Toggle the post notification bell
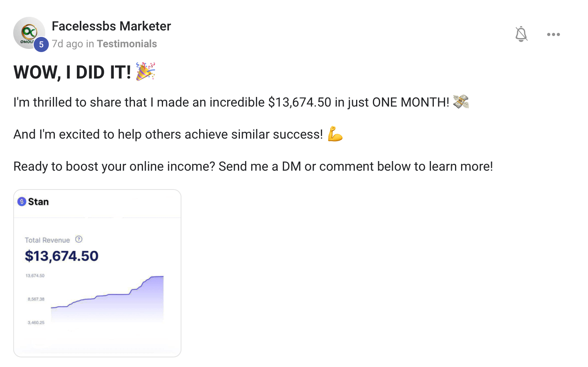 (521, 34)
